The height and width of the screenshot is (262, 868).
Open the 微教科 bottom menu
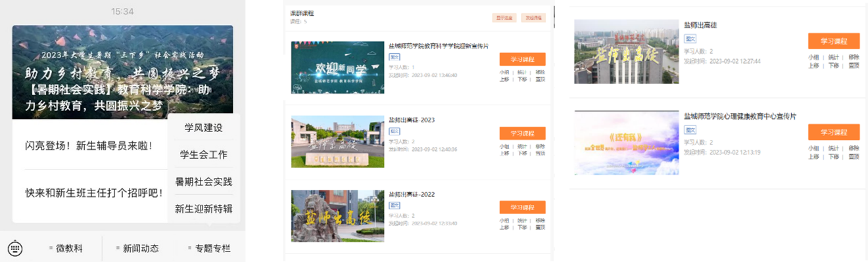click(x=66, y=249)
